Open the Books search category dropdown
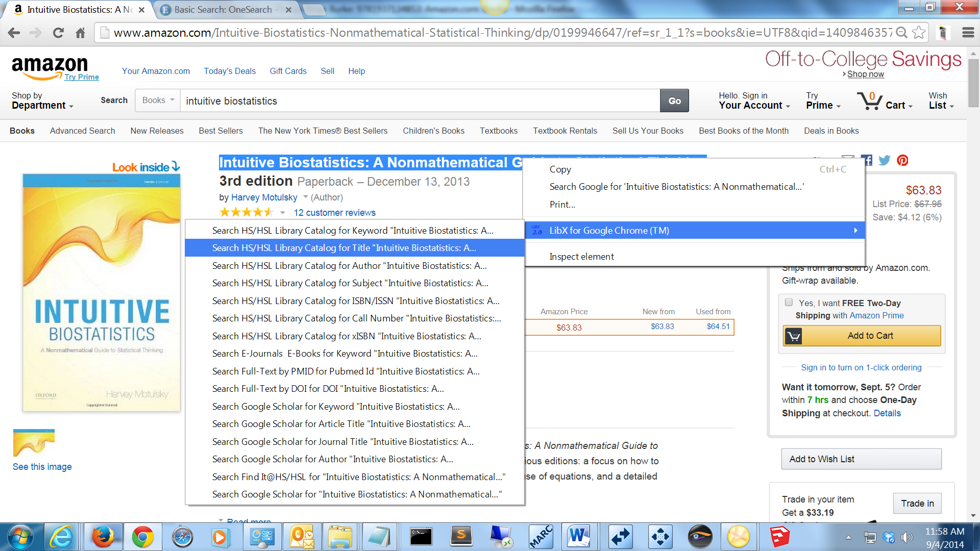Image resolution: width=980 pixels, height=551 pixels. click(158, 101)
